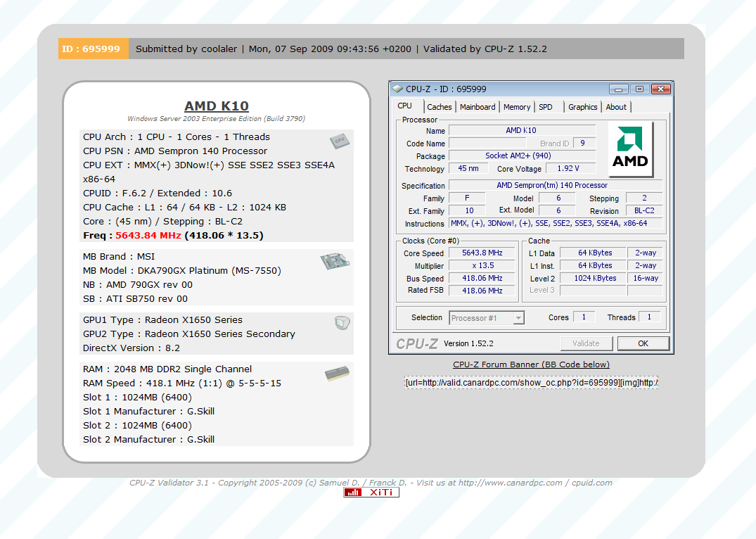
Task: Click the Technology value 45 nm
Action: [x=468, y=168]
